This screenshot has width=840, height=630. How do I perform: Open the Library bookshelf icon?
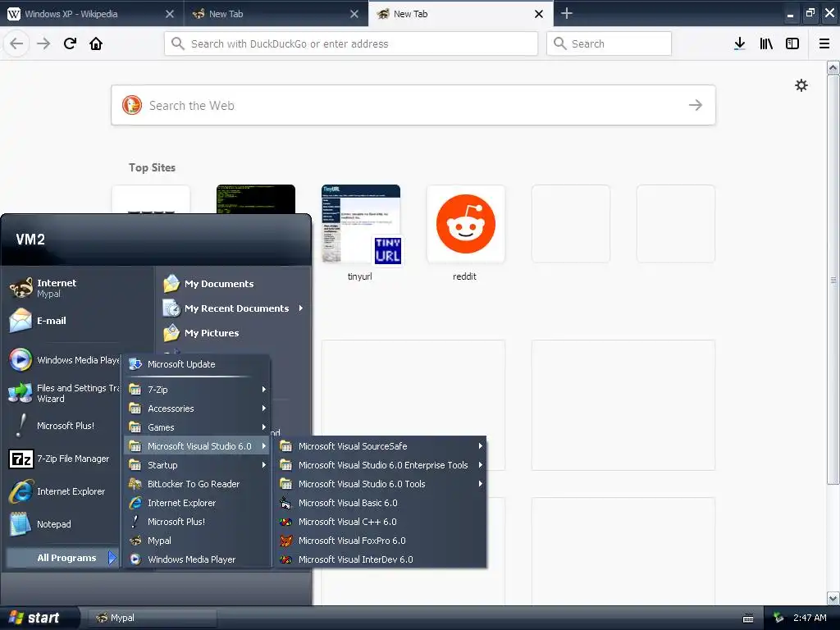[766, 43]
